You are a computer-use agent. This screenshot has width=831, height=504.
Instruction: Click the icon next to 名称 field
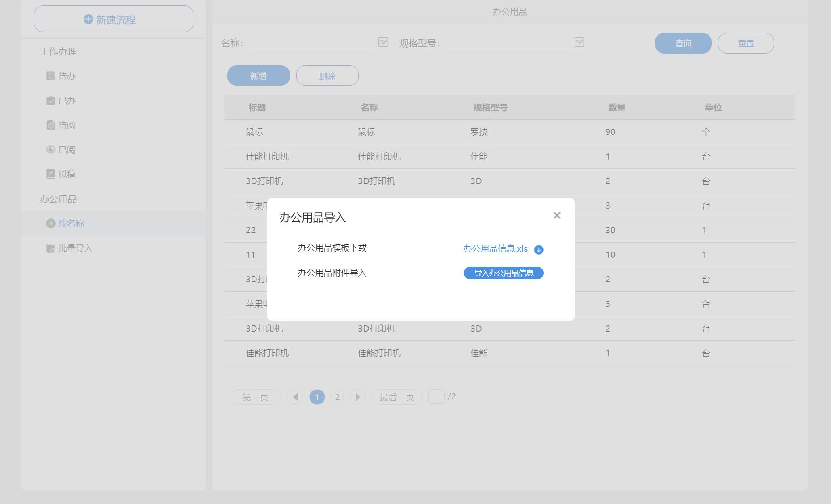383,42
